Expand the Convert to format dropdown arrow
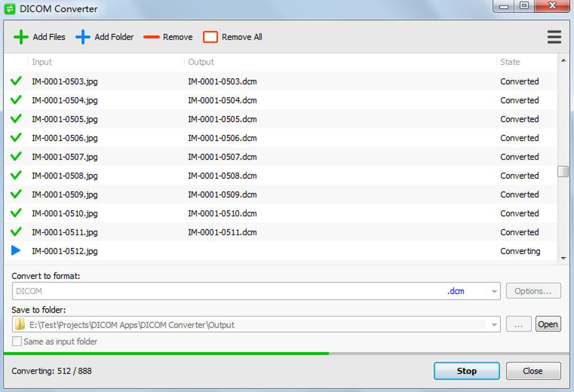The width and height of the screenshot is (574, 392). [494, 291]
